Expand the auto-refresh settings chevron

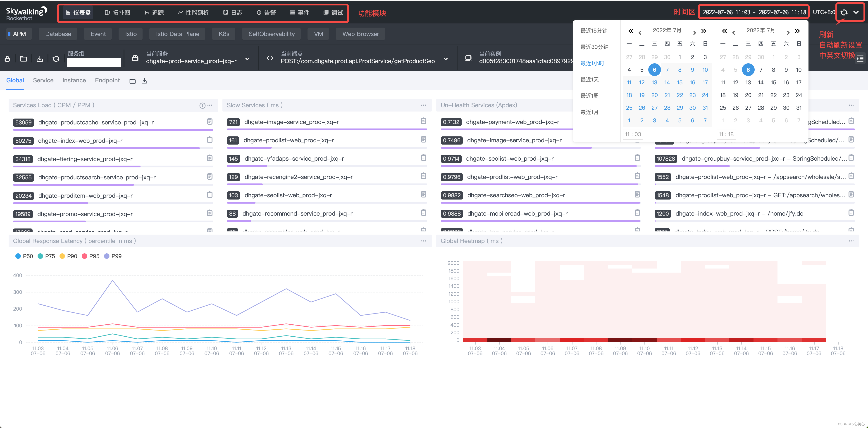click(x=856, y=12)
